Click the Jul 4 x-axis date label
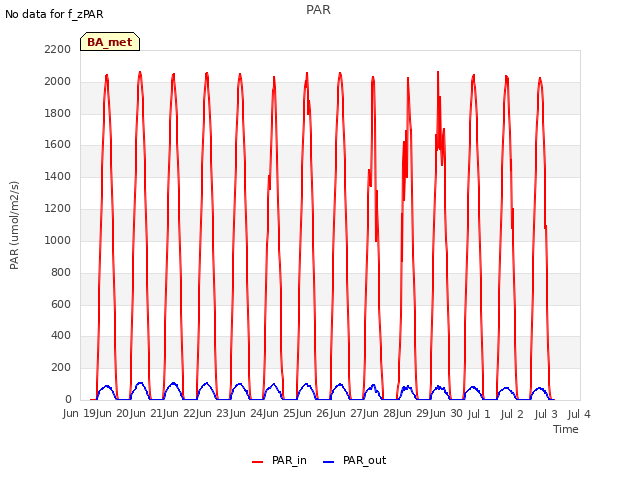This screenshot has height=480, width=640. pyautogui.click(x=579, y=414)
